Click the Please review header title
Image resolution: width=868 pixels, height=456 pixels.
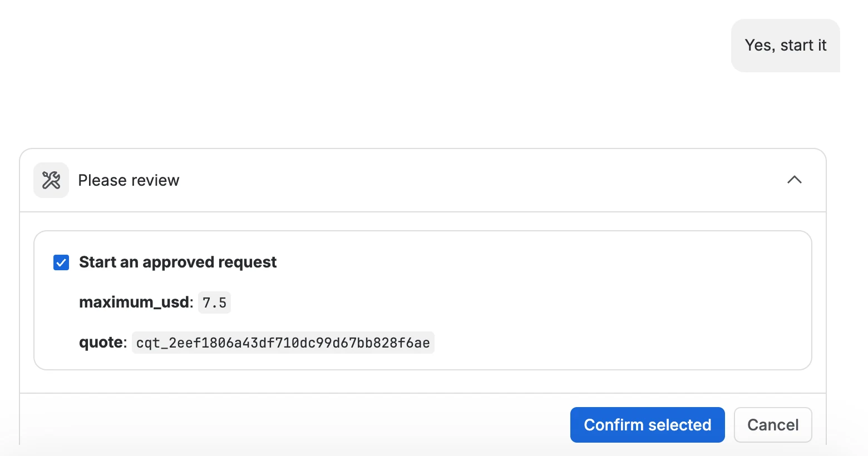pyautogui.click(x=129, y=180)
